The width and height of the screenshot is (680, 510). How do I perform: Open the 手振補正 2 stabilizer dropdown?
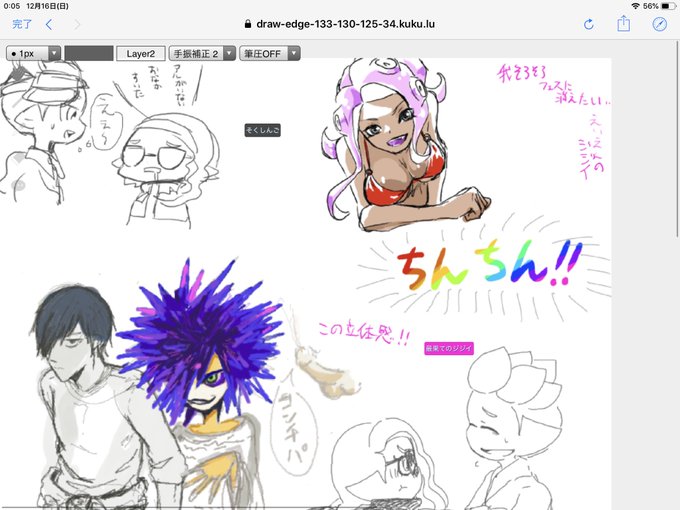coord(202,53)
